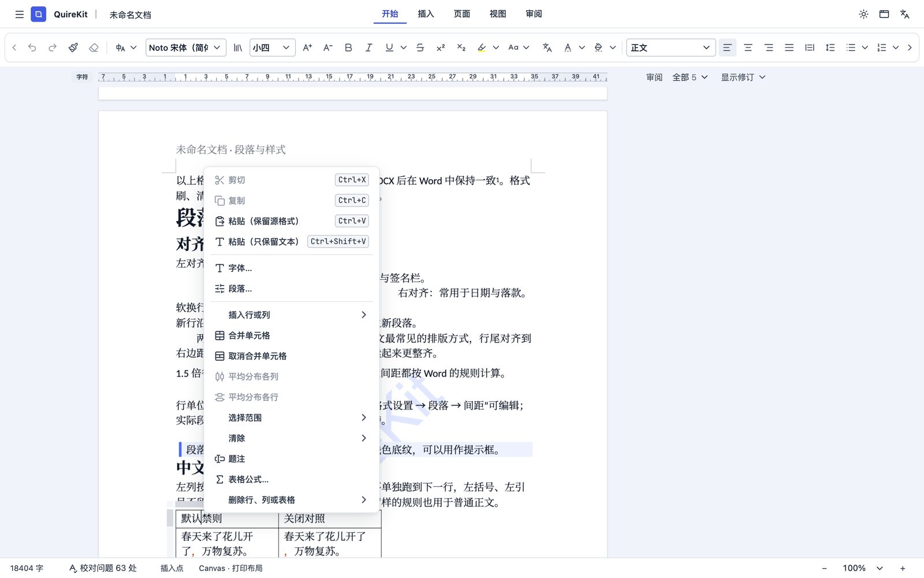The height and width of the screenshot is (578, 924).
Task: Switch theme with the sun icon
Action: tap(863, 14)
